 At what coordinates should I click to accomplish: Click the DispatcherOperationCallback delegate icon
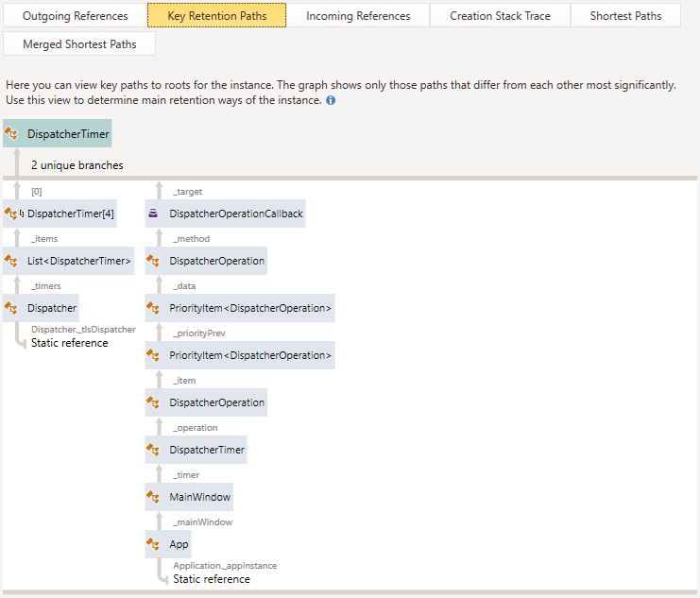[153, 214]
